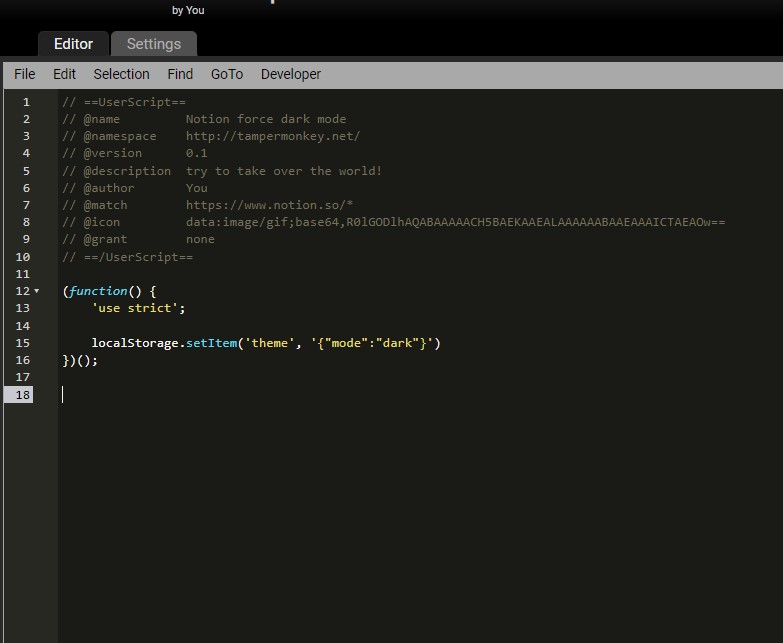Click the '@description' tag on line 5
The image size is (783, 643).
coord(127,171)
